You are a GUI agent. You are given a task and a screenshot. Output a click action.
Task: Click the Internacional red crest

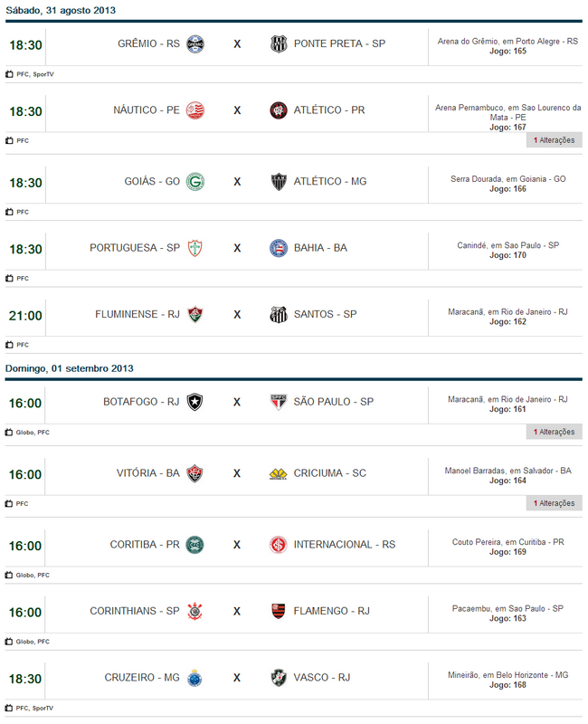(279, 545)
